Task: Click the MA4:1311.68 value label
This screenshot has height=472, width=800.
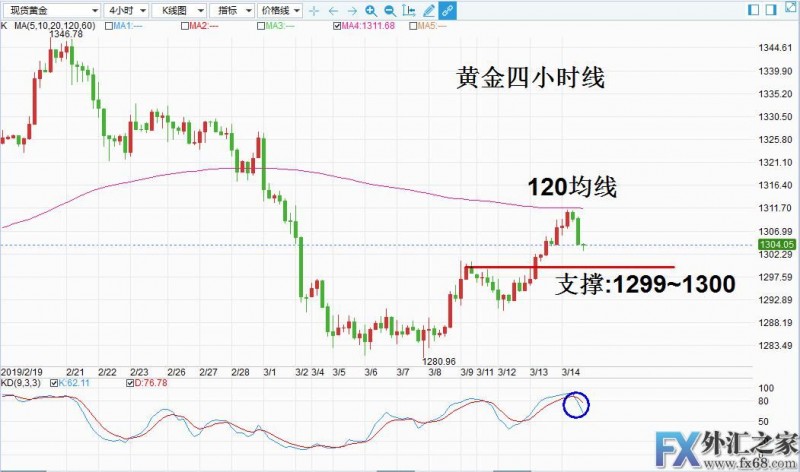Action: 368,26
